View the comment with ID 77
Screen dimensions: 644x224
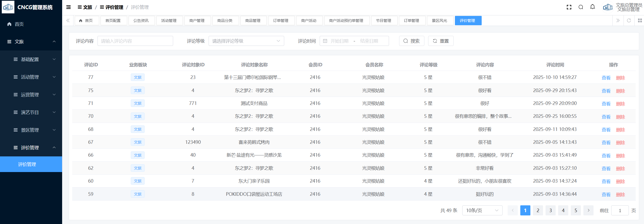[x=606, y=78]
